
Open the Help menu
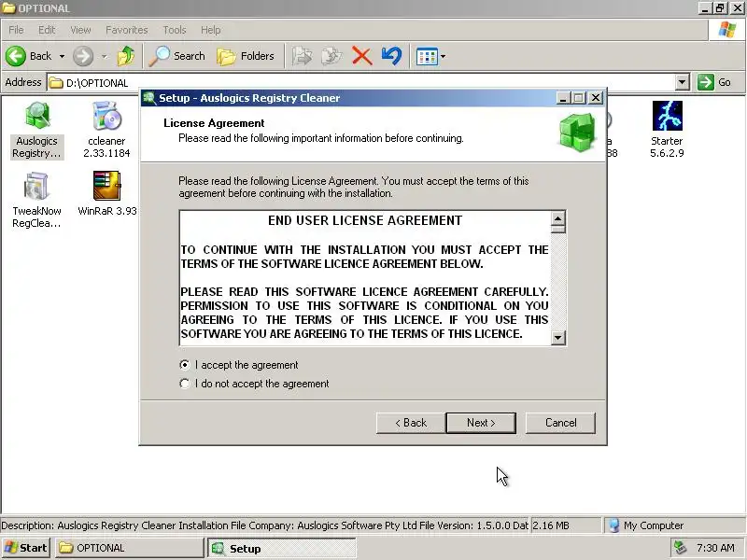[211, 30]
